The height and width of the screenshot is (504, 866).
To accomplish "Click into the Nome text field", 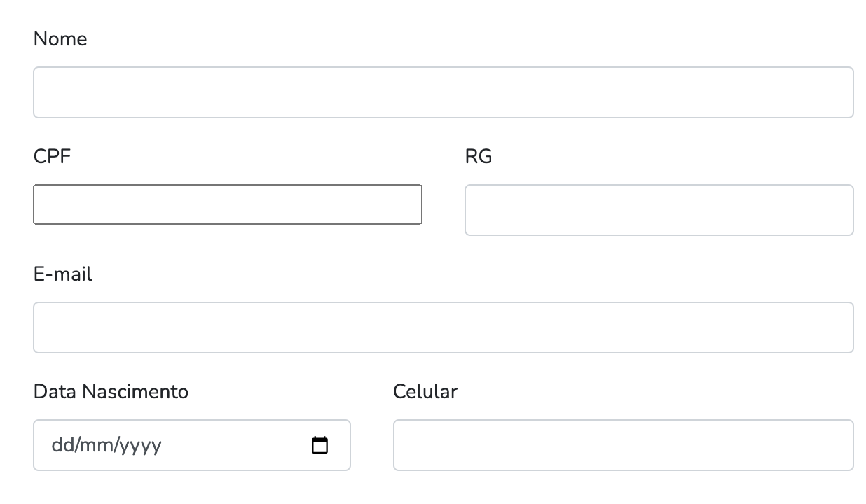I will pyautogui.click(x=443, y=92).
